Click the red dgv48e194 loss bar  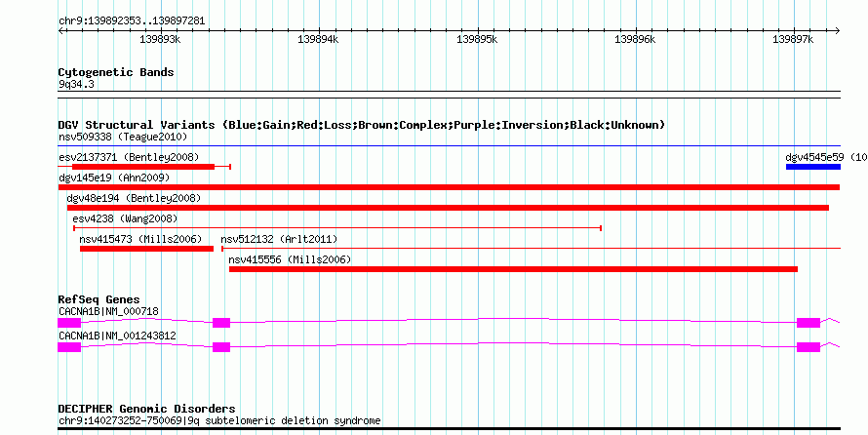pos(448,208)
